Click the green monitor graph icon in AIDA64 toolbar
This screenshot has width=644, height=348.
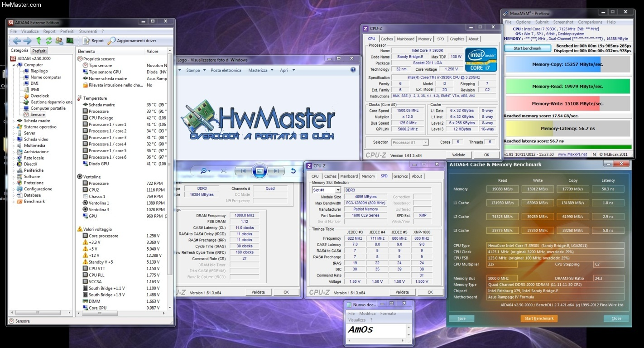tap(70, 41)
